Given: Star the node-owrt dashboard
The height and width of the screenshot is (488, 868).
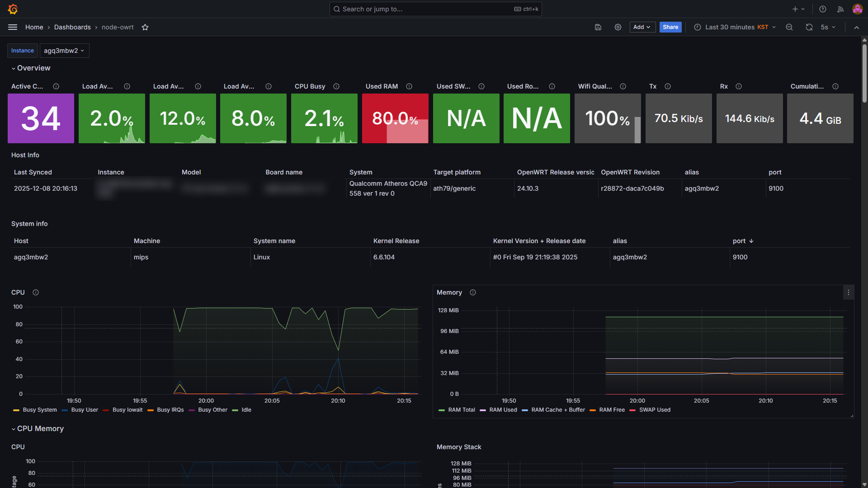Looking at the screenshot, I should point(145,27).
